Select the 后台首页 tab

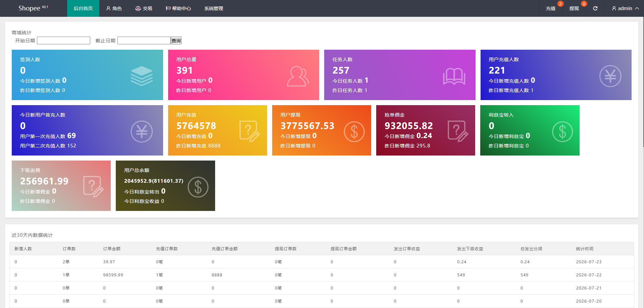click(83, 8)
